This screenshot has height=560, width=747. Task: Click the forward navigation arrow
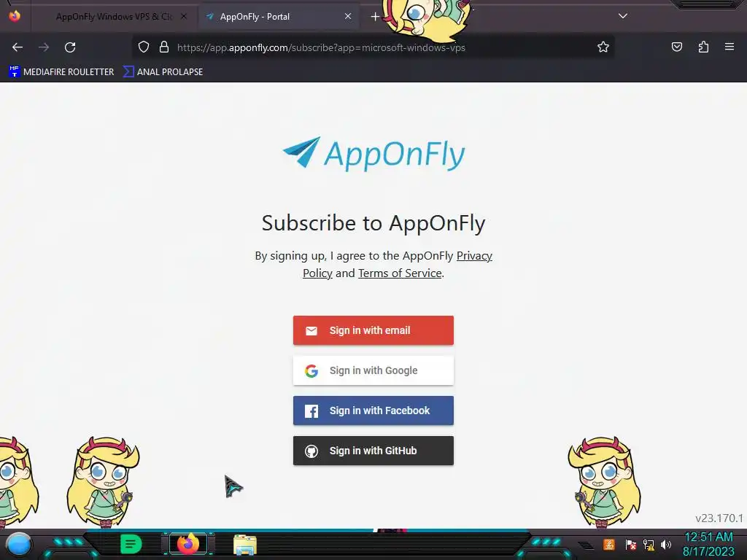coord(44,47)
